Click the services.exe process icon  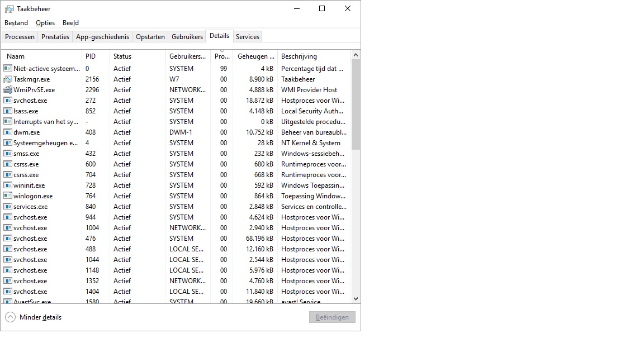click(8, 207)
